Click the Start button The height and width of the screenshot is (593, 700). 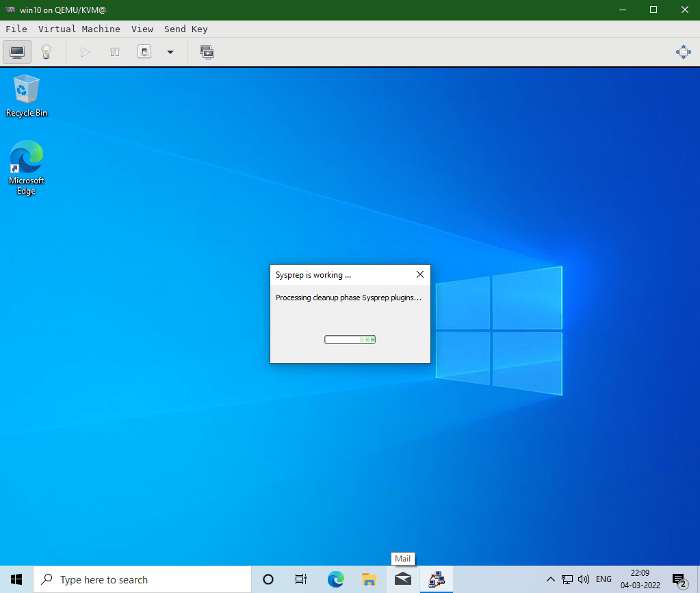(15, 579)
